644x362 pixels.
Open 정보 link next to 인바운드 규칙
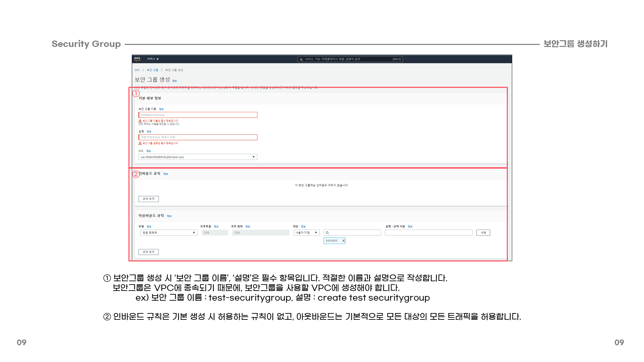166,174
